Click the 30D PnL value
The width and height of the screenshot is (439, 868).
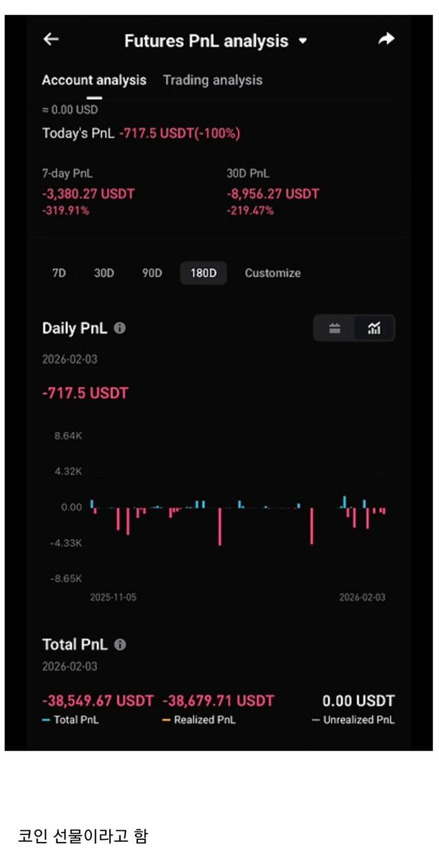point(272,194)
